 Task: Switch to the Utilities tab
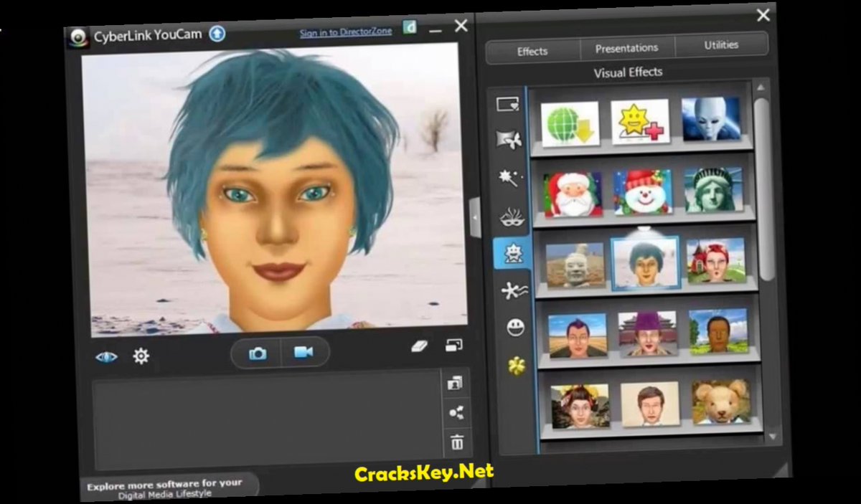(721, 44)
